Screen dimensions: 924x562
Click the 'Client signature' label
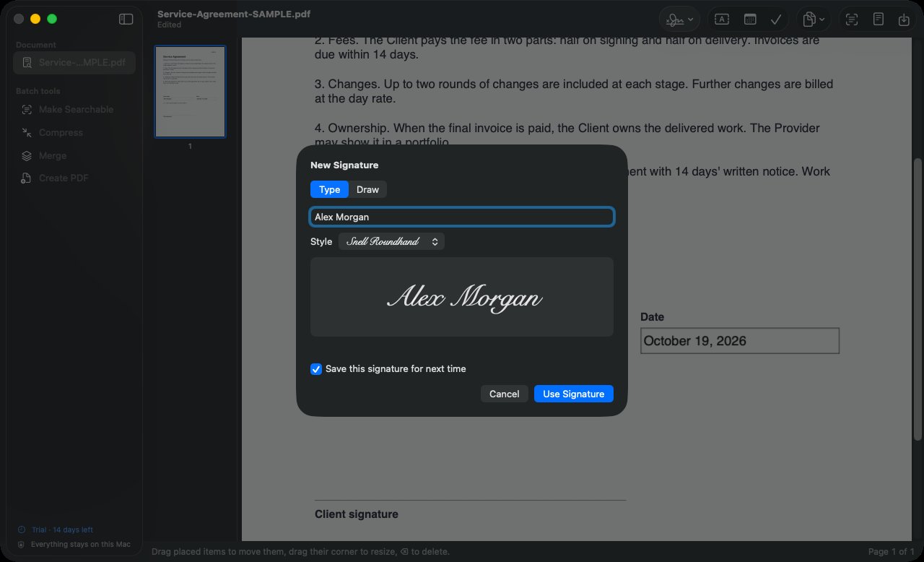pyautogui.click(x=357, y=514)
